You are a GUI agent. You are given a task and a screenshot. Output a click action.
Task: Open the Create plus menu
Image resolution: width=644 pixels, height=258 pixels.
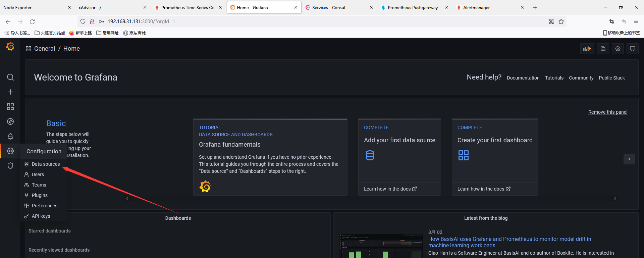10,92
